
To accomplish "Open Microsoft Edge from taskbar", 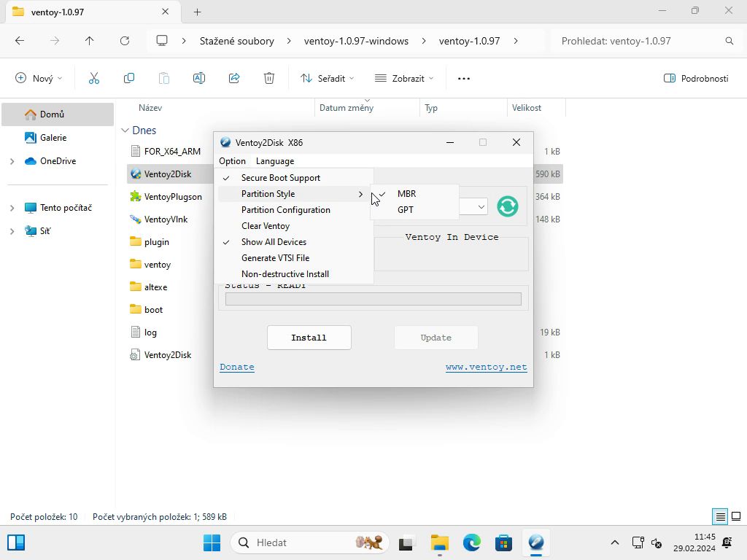I will 471,542.
